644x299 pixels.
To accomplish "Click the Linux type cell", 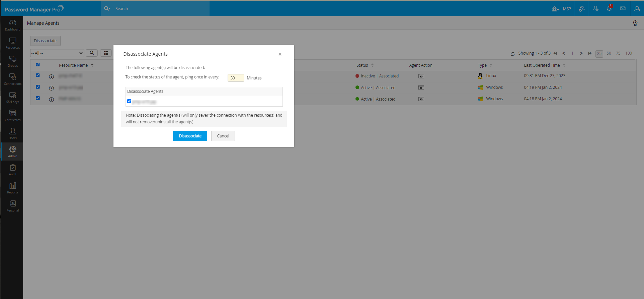I will point(487,76).
